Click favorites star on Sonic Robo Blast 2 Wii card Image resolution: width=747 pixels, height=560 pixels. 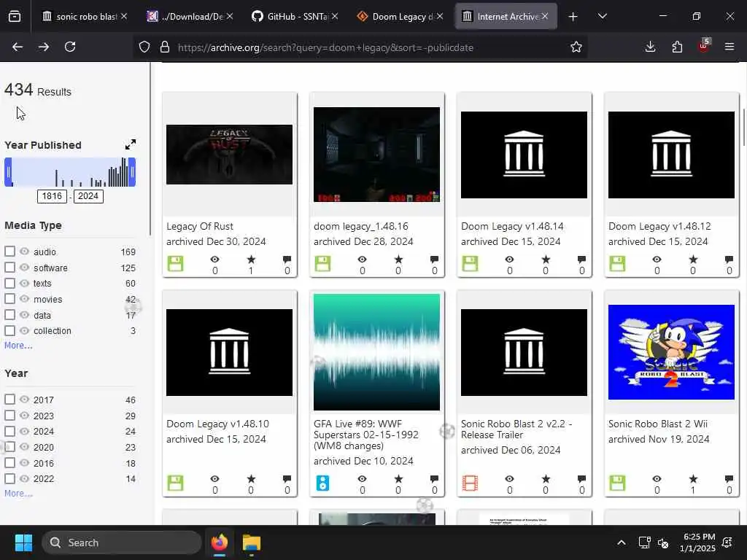pyautogui.click(x=693, y=479)
